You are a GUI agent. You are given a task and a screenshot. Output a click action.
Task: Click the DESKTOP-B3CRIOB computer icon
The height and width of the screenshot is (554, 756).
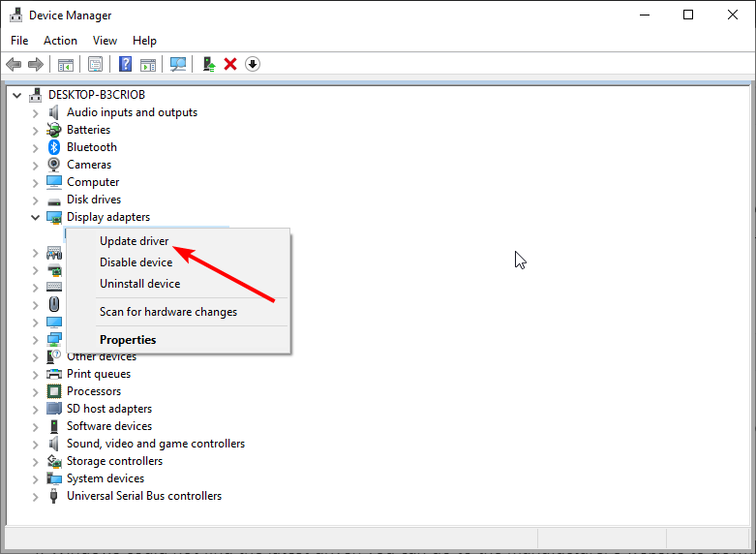35,95
